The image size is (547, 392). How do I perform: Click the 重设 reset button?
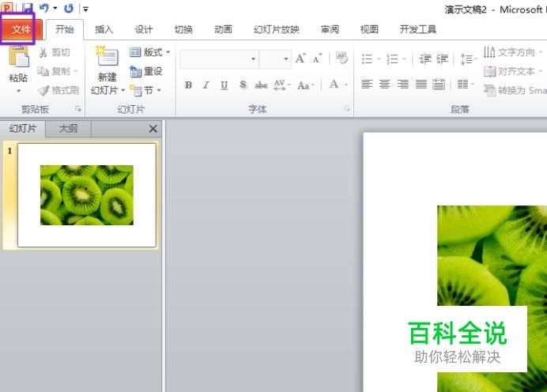tap(145, 71)
